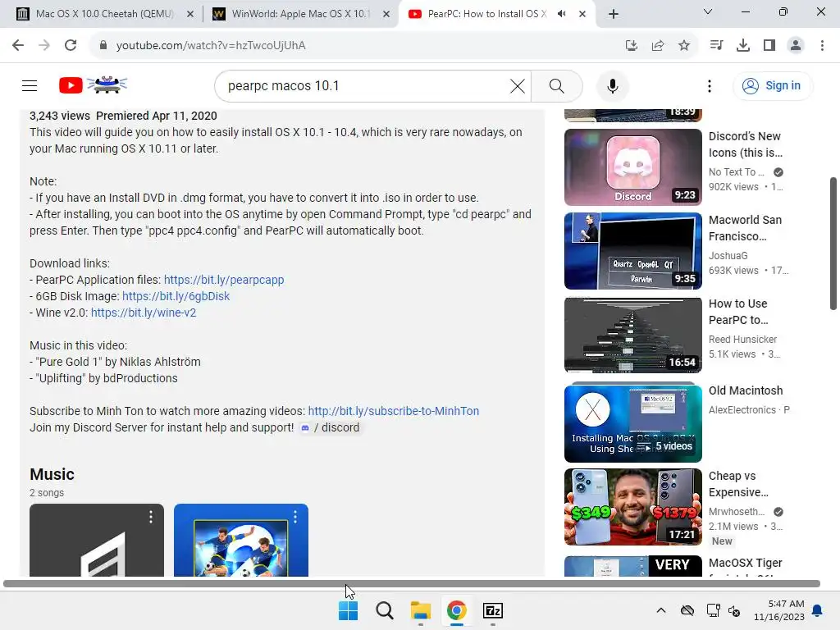This screenshot has width=840, height=630.
Task: Open Reed Hunsicker channel name
Action: (742, 339)
